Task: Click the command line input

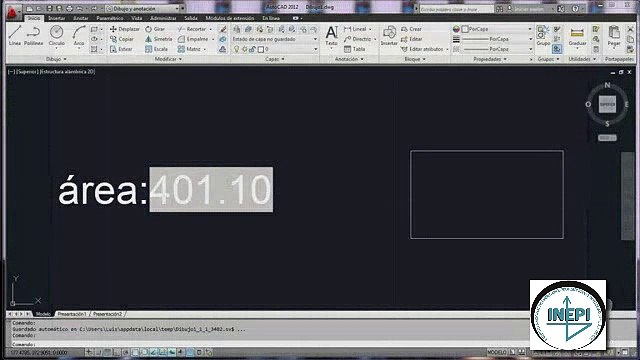Action: pyautogui.click(x=269, y=344)
